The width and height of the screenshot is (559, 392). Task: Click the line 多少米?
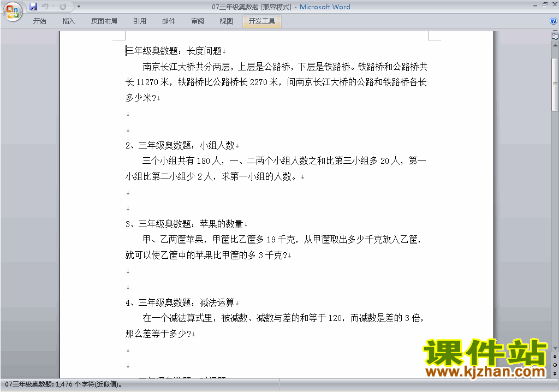[141, 98]
